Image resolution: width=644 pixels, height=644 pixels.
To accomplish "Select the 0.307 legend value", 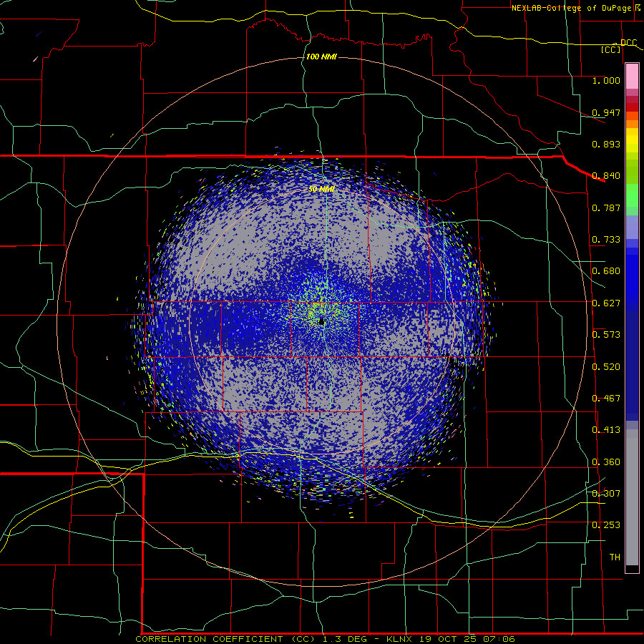I will pos(606,494).
